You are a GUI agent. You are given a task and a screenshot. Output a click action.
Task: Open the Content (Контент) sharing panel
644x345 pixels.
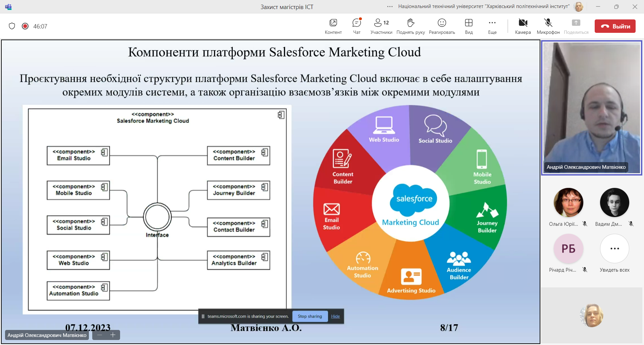tap(333, 26)
